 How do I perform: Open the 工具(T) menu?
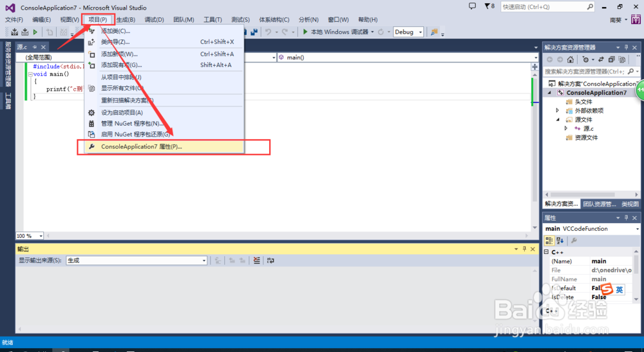[x=213, y=19]
